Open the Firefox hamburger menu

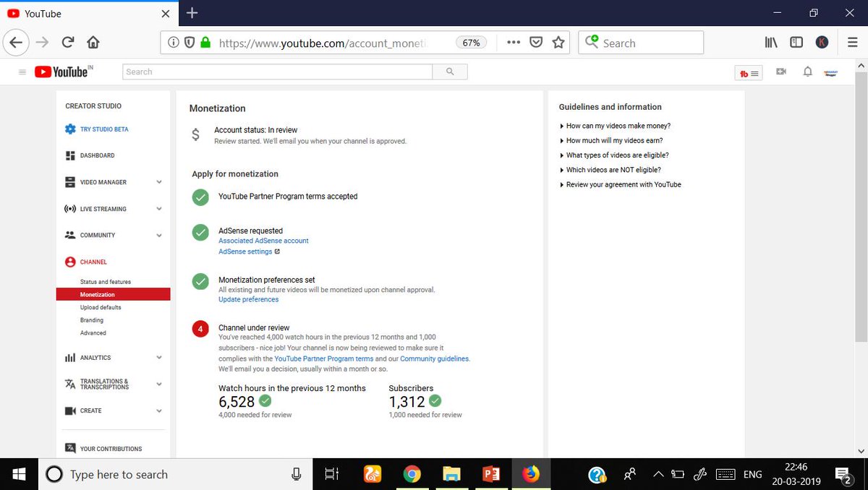tap(853, 43)
